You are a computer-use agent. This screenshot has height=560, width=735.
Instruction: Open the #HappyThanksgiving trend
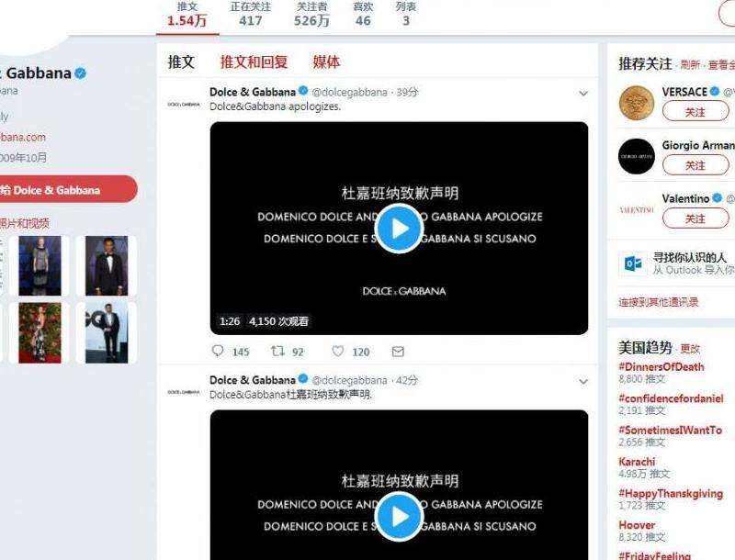point(671,494)
